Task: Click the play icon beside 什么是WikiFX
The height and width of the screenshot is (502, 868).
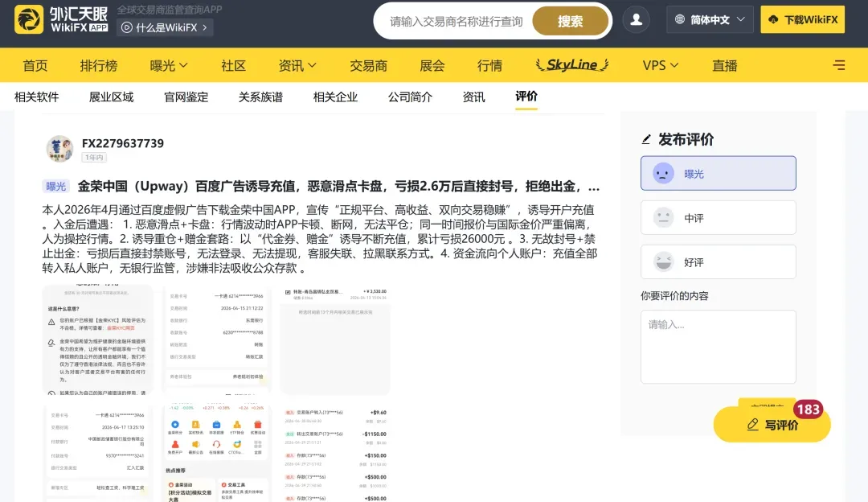Action: click(x=127, y=27)
